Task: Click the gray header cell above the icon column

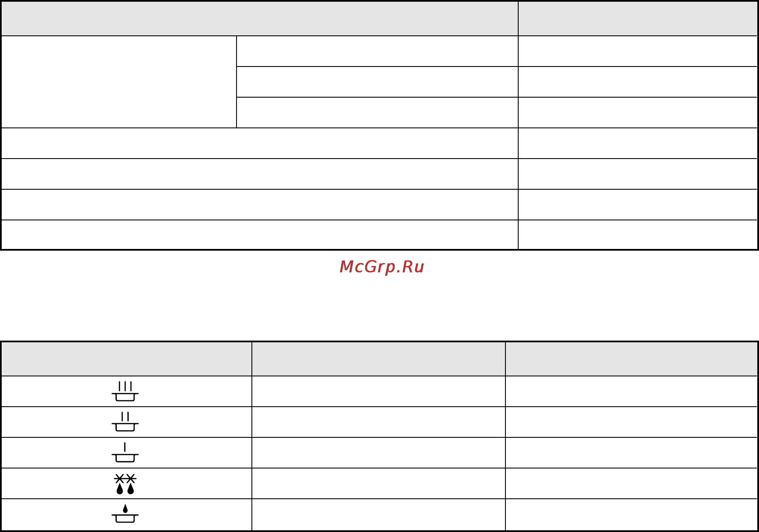Action: (x=126, y=359)
